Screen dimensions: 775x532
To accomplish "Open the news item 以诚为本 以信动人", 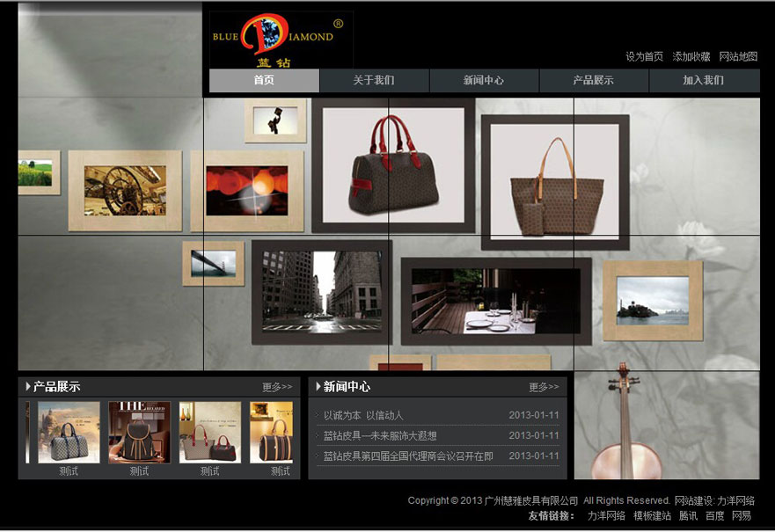I will 363,415.
